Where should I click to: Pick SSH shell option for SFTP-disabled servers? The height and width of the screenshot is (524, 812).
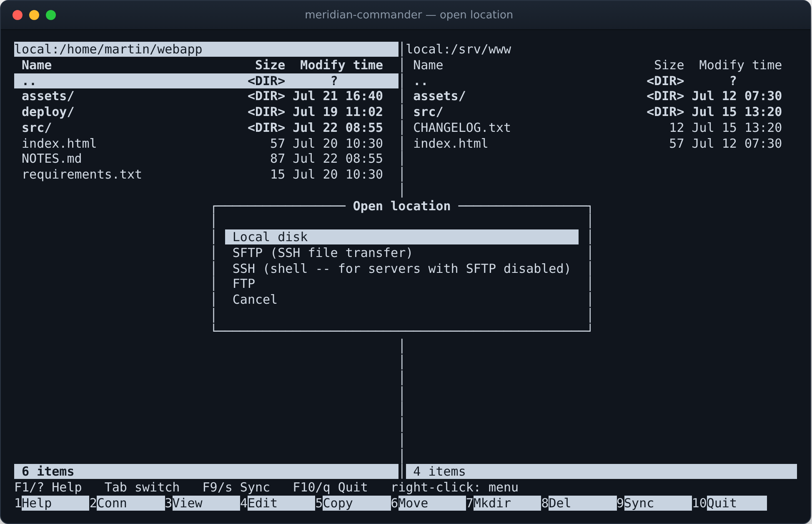(x=401, y=269)
